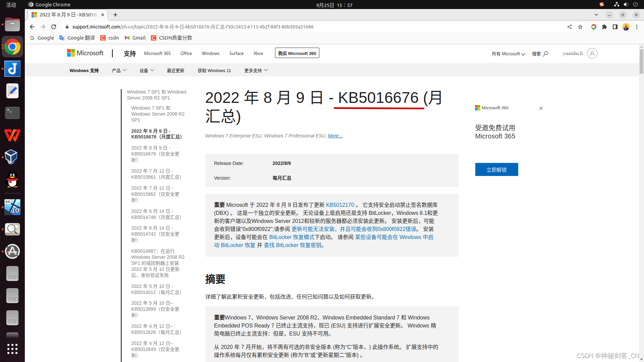Click the volume icon in top bar
Image resolution: width=644 pixels, height=362 pixels.
(x=626, y=5)
